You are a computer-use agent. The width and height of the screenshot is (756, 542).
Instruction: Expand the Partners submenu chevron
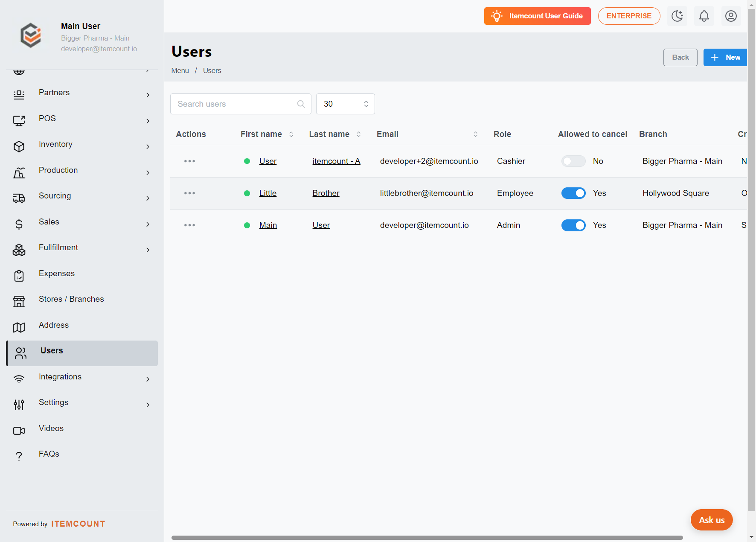click(x=148, y=95)
